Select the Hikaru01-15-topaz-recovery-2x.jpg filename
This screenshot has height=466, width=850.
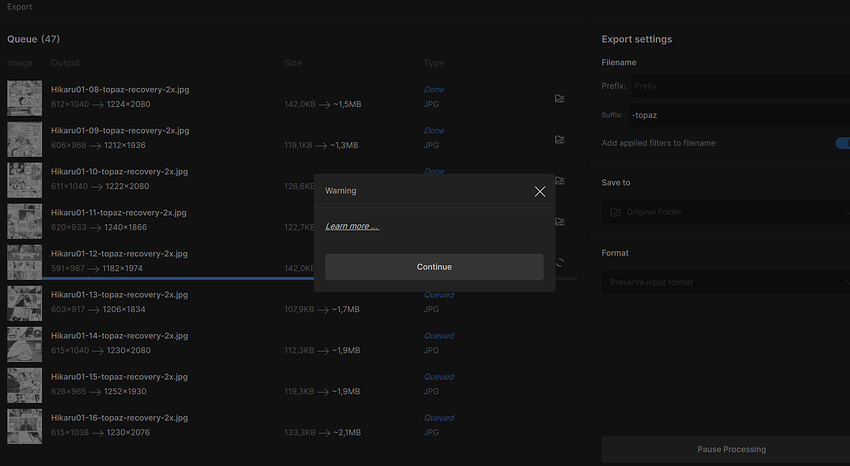coord(120,377)
